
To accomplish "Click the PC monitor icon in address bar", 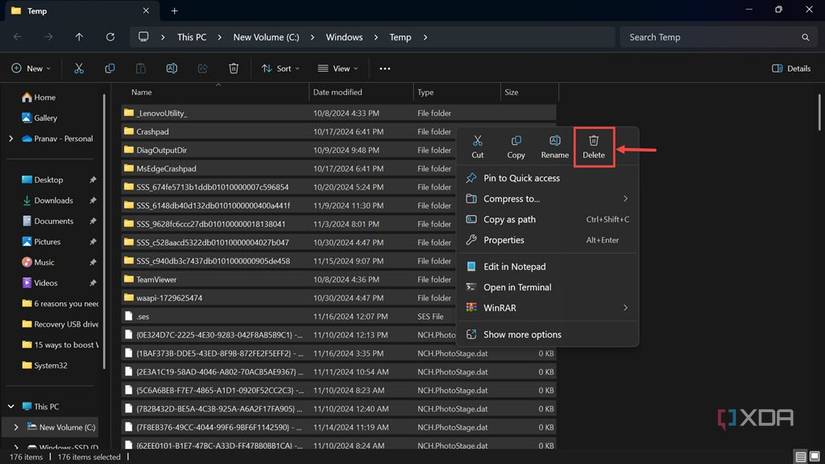I will click(x=143, y=37).
